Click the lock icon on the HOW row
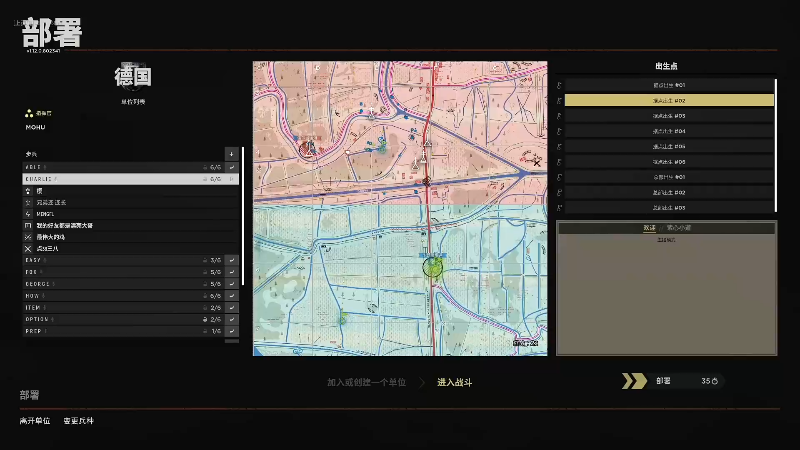800x450 pixels. pos(205,296)
